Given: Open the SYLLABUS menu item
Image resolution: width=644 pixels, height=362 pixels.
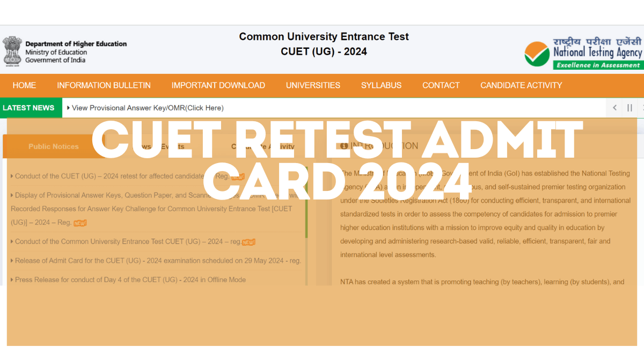Looking at the screenshot, I should 381,85.
